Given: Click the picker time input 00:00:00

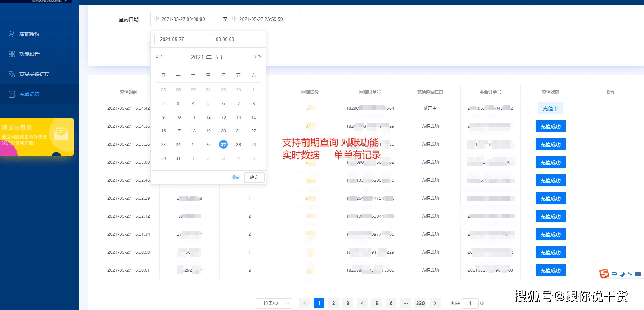Looking at the screenshot, I should 236,39.
